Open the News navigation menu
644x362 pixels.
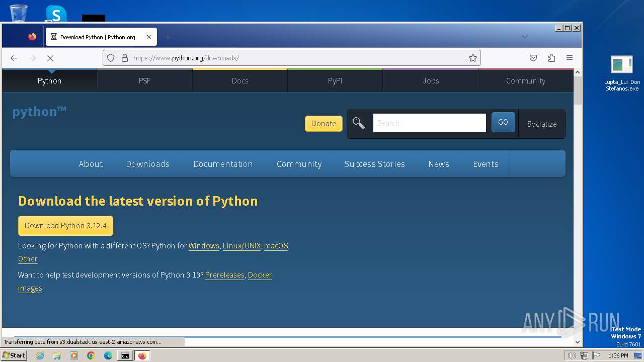click(x=439, y=164)
